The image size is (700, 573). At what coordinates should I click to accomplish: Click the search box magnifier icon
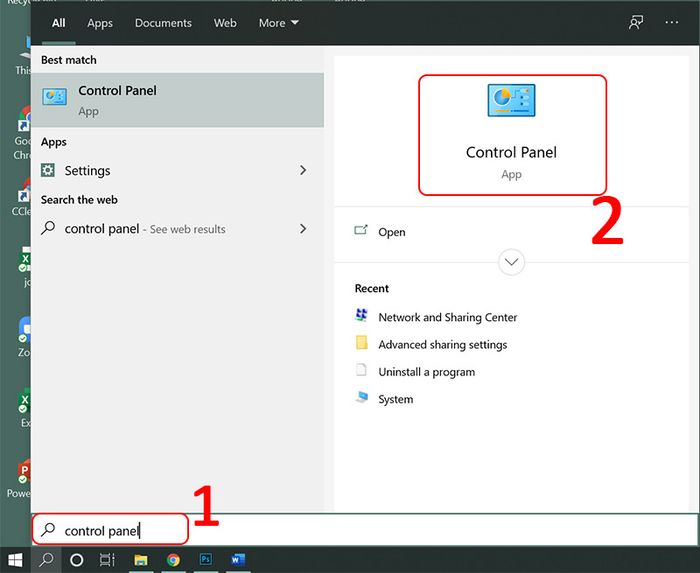point(48,530)
